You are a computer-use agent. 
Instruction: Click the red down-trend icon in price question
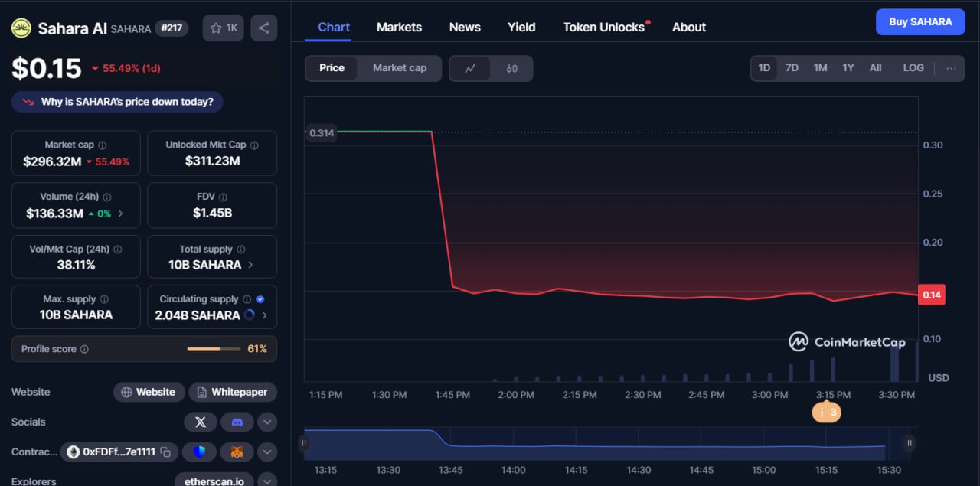[x=28, y=102]
